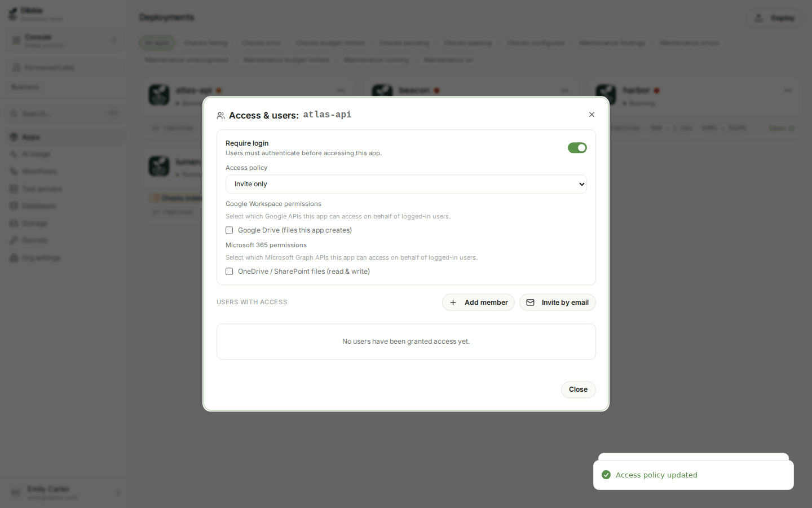Open Apps in the sidebar
The width and height of the screenshot is (812, 508).
(x=66, y=137)
